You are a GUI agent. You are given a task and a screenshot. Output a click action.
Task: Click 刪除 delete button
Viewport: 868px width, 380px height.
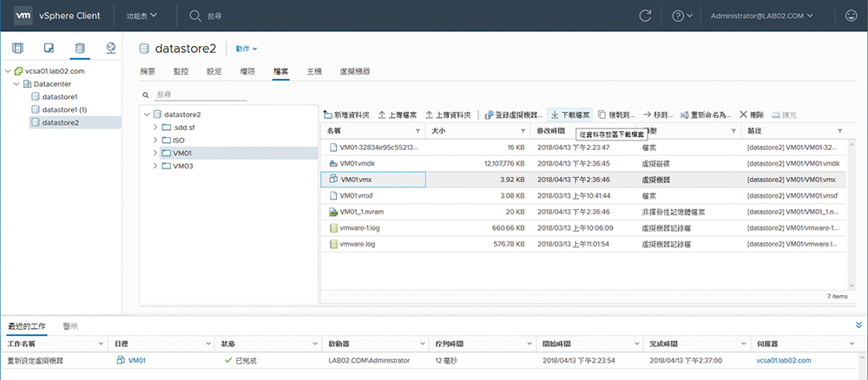click(x=752, y=115)
